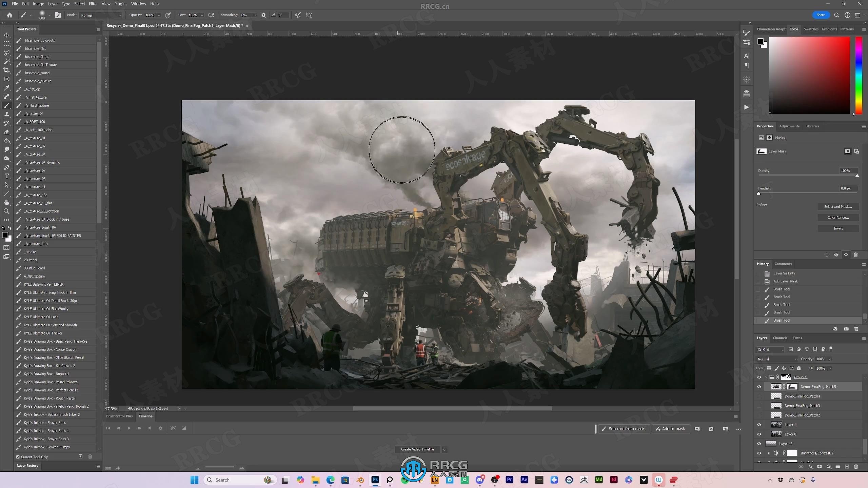Viewport: 868px width, 488px height.
Task: Switch to the Swatches tab
Action: point(811,29)
